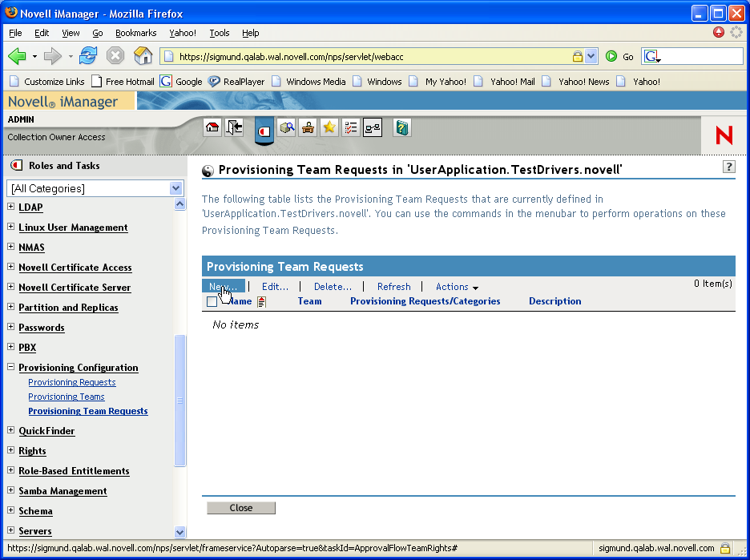750x560 pixels.
Task: Open the Google bookmark in links bar
Action: coord(181,81)
